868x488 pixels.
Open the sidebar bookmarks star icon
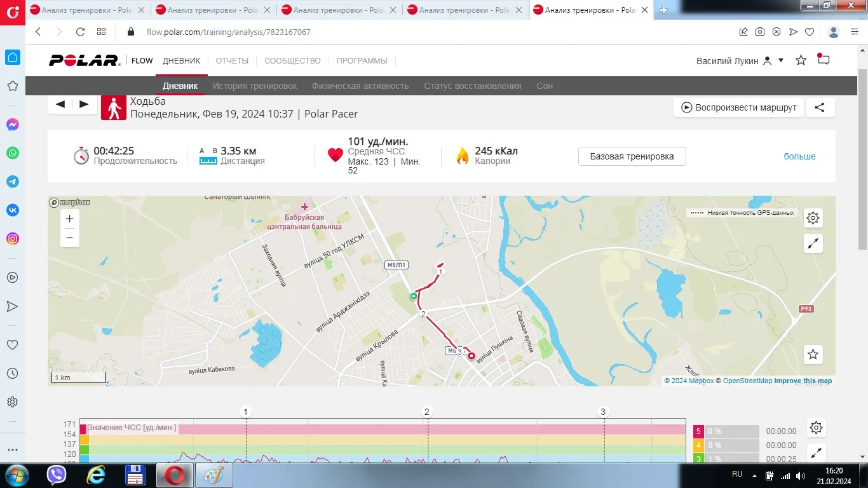pos(12,86)
